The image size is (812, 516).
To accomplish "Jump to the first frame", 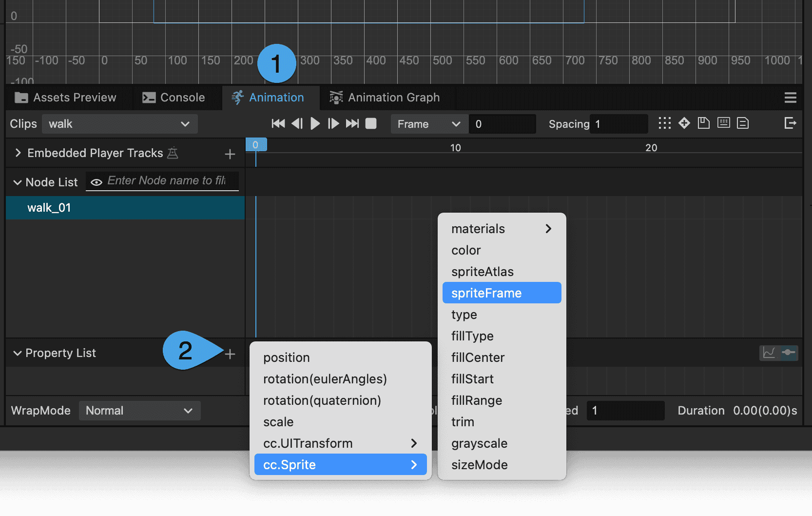I will 278,124.
